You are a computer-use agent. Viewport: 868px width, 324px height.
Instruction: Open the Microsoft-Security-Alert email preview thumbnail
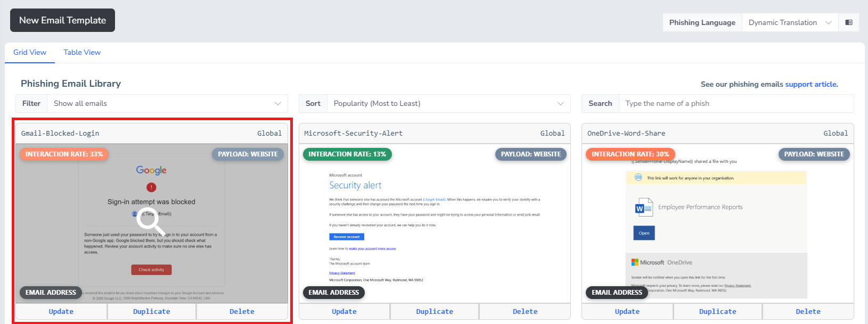435,223
